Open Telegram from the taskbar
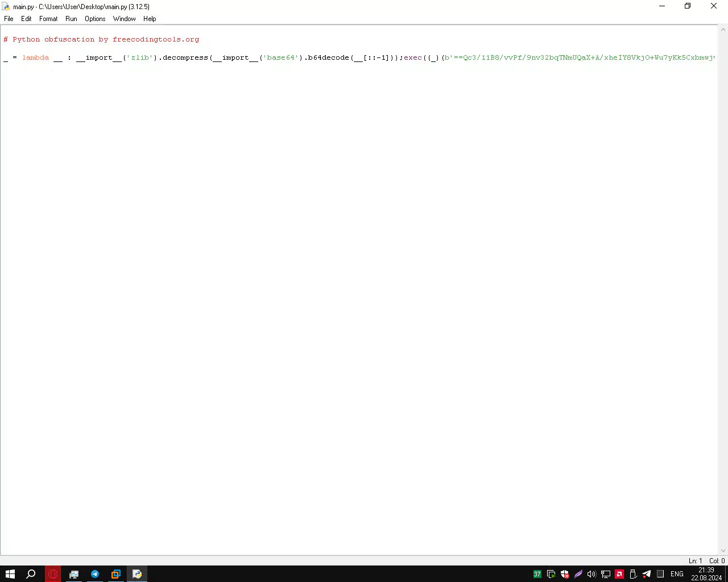 coord(95,573)
